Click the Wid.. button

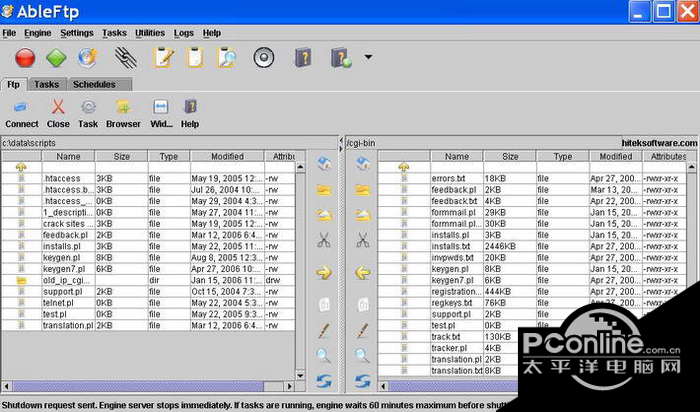(161, 115)
